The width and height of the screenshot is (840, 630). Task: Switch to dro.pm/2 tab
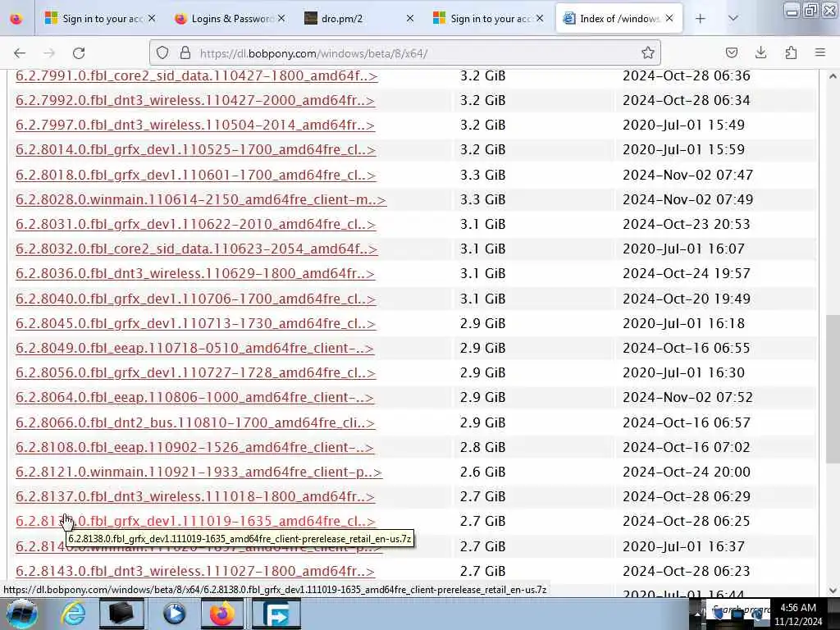click(360, 19)
